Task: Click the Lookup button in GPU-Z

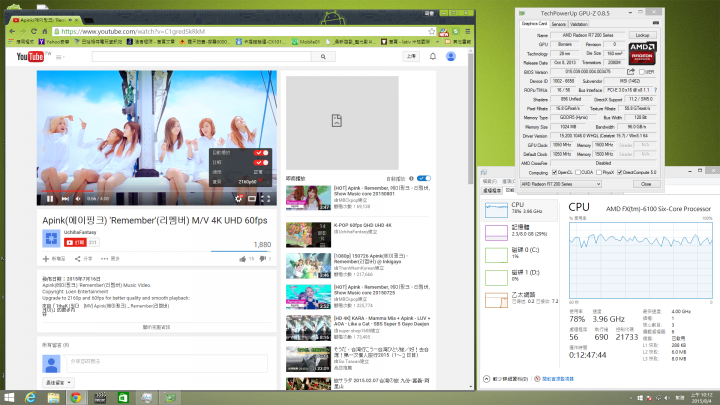Action: [642, 35]
